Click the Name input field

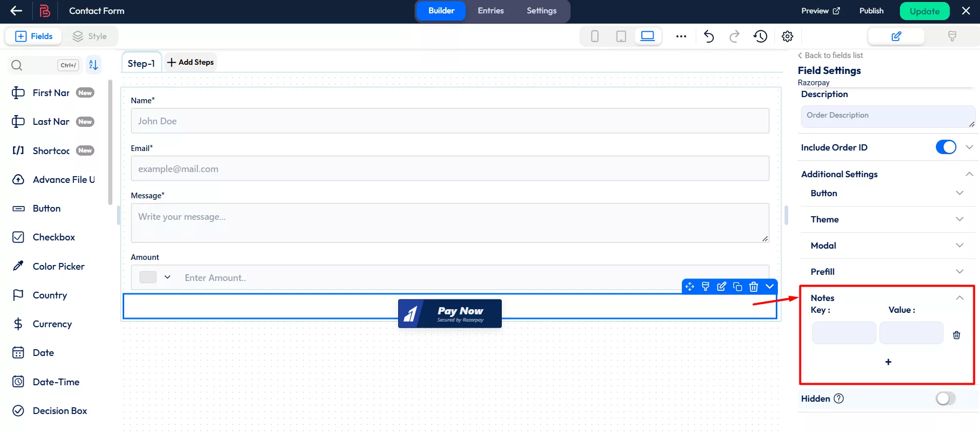(450, 121)
